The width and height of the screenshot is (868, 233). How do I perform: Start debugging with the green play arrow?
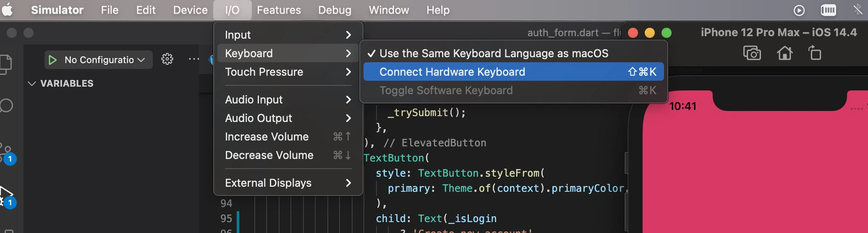pos(52,60)
